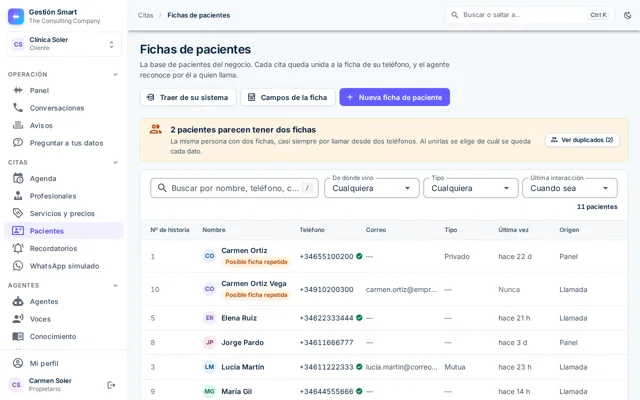
Task: Open Preguntar a tus datos icon
Action: click(x=18, y=142)
